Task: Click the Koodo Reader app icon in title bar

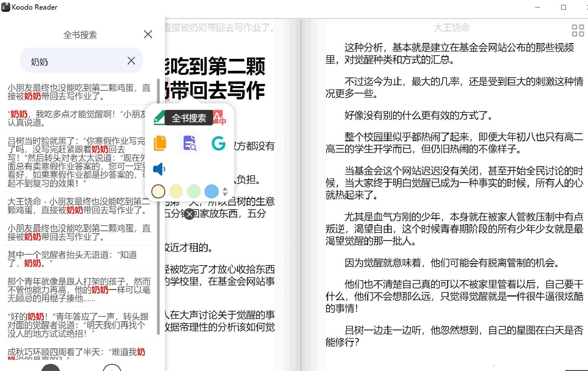Action: [6, 7]
